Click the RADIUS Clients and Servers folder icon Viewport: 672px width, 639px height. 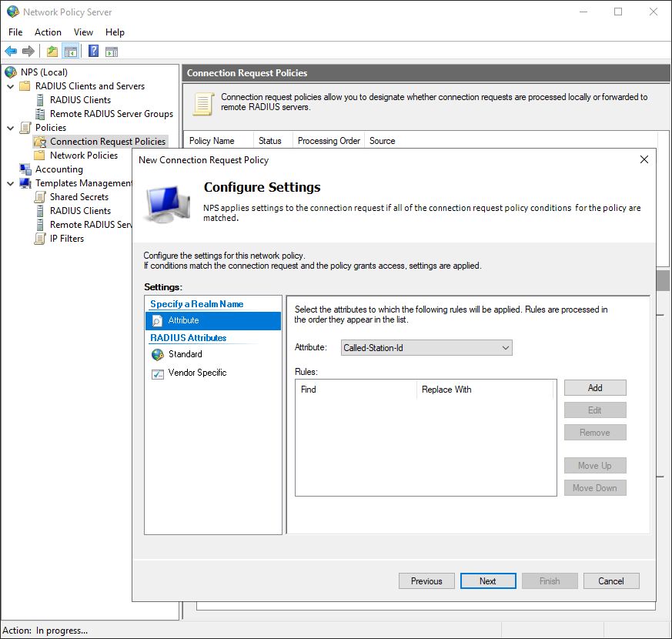point(25,86)
